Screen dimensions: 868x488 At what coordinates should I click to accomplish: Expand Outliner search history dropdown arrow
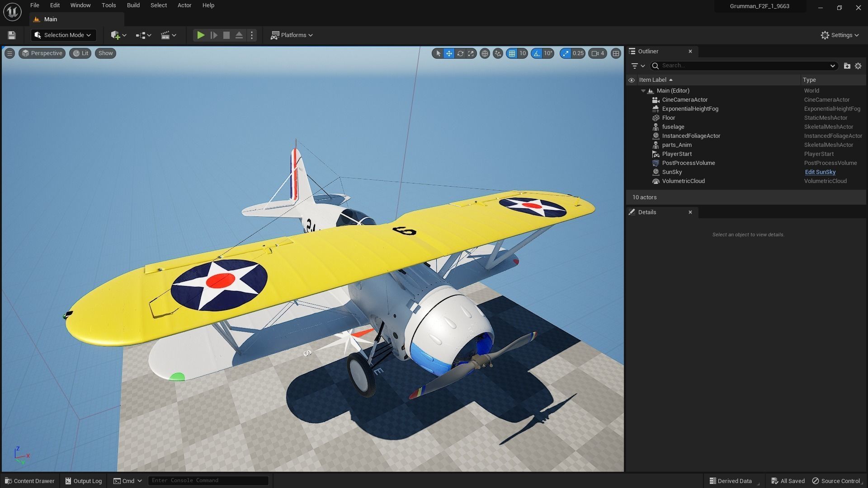tap(832, 66)
